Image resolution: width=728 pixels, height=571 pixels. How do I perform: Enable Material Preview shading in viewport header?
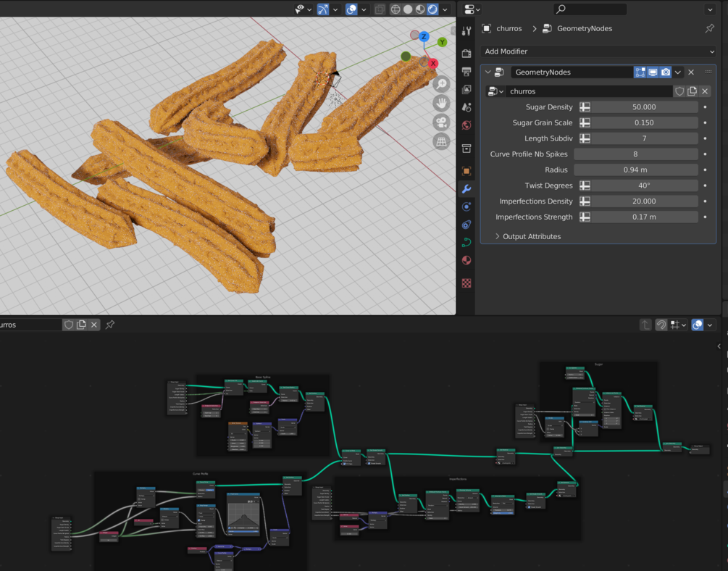pos(419,9)
